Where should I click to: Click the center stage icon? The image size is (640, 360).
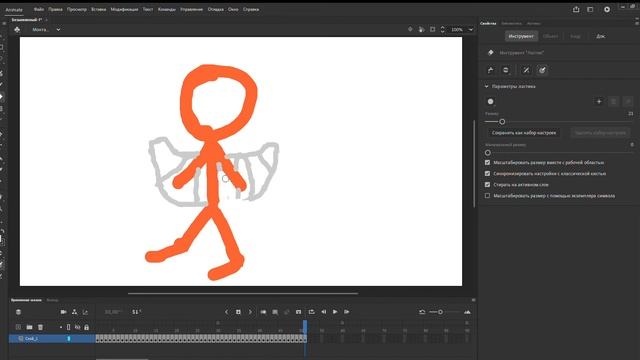[x=410, y=29]
